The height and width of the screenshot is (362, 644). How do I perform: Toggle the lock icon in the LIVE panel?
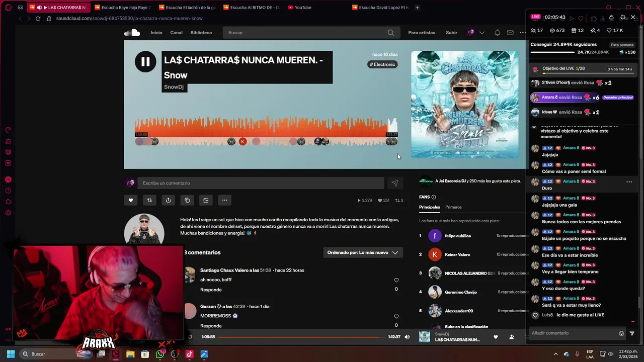611,18
